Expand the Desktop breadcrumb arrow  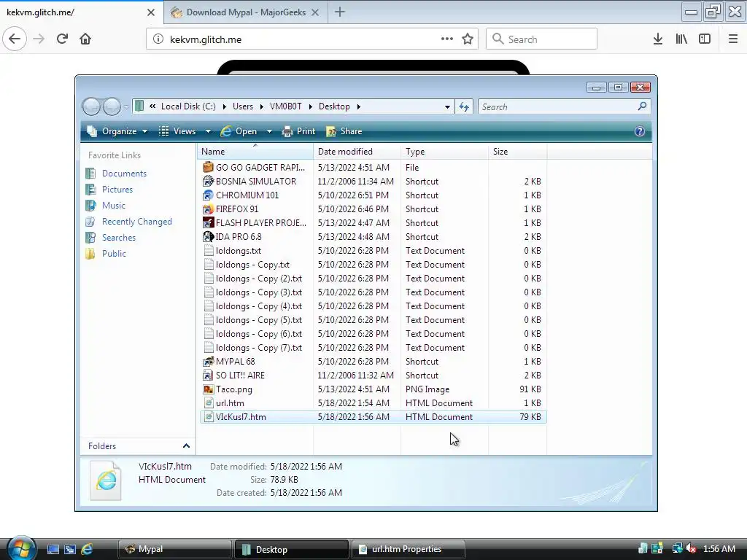pyautogui.click(x=359, y=106)
